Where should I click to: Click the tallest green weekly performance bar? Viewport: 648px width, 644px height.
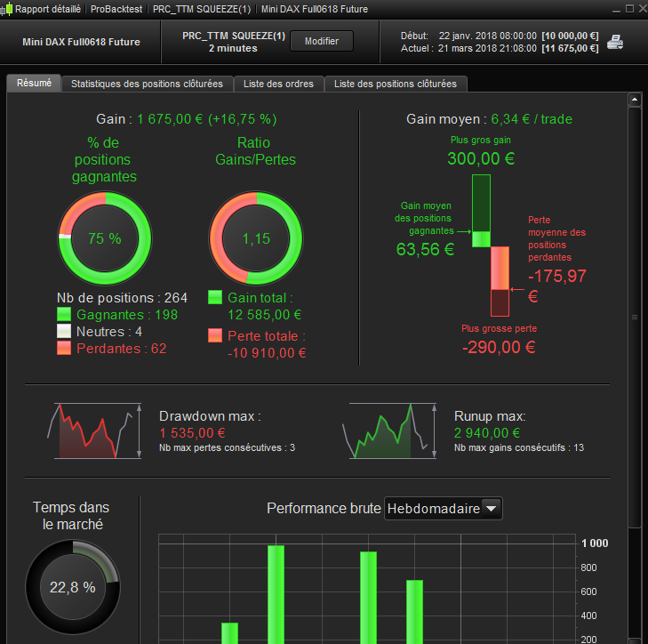click(276, 594)
